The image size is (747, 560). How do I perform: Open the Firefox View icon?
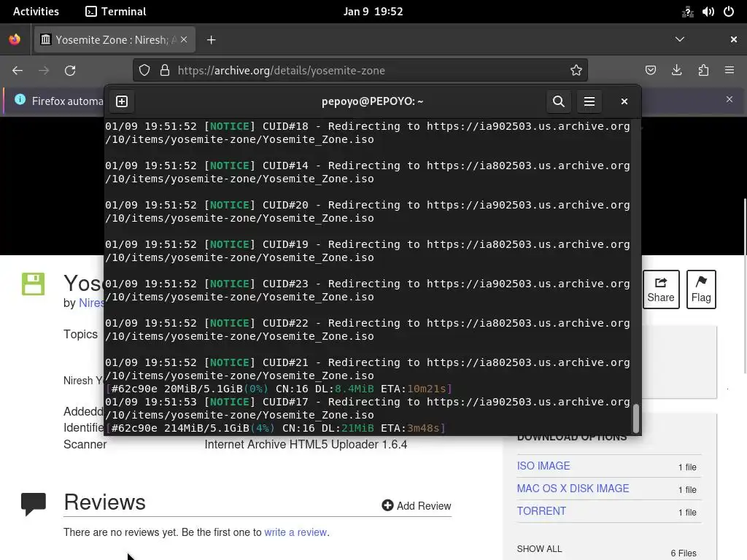(x=15, y=39)
